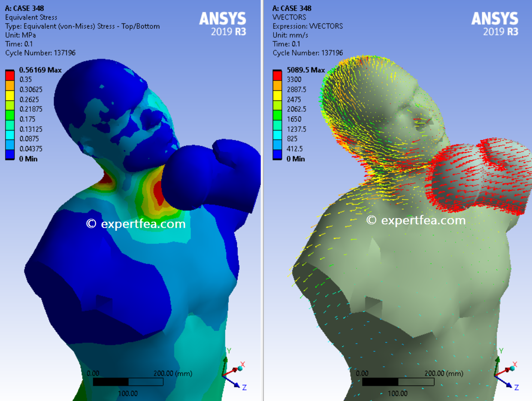
Task: Click the expertfea.com watermark on the stress plot
Action: tap(135, 223)
